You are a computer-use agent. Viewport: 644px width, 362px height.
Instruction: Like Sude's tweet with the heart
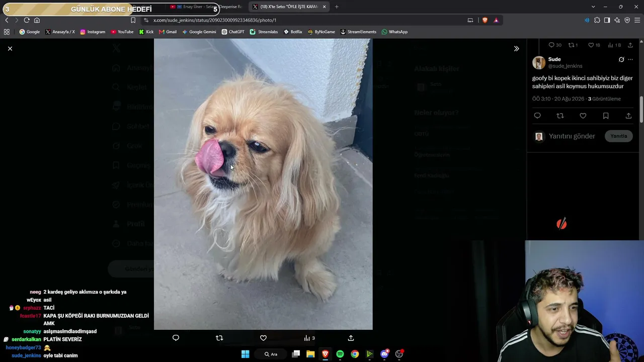pos(583,116)
